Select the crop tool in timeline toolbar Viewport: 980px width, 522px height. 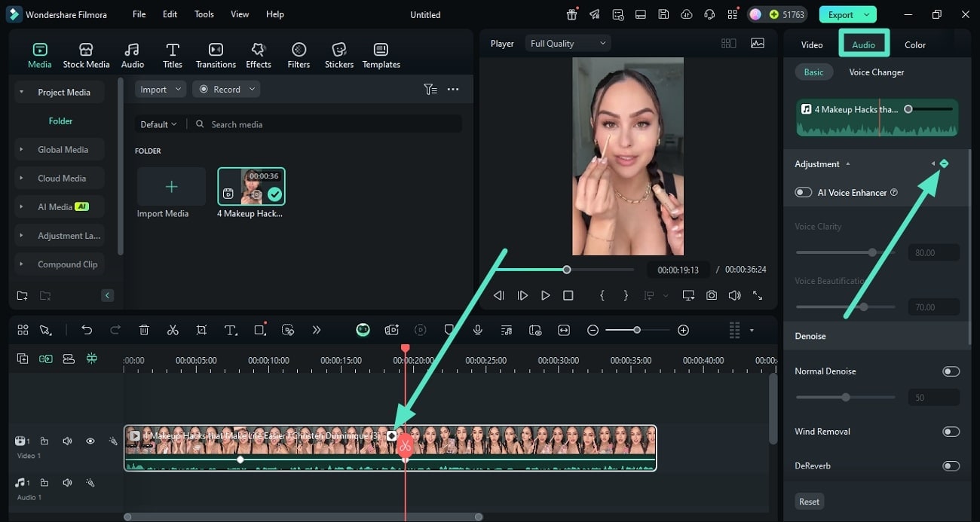201,330
